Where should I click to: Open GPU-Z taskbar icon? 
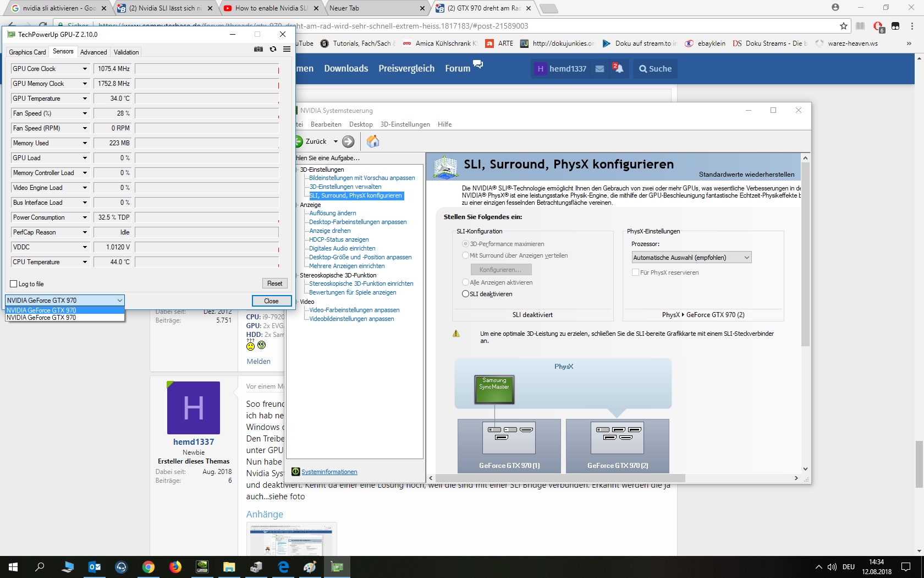pos(337,567)
